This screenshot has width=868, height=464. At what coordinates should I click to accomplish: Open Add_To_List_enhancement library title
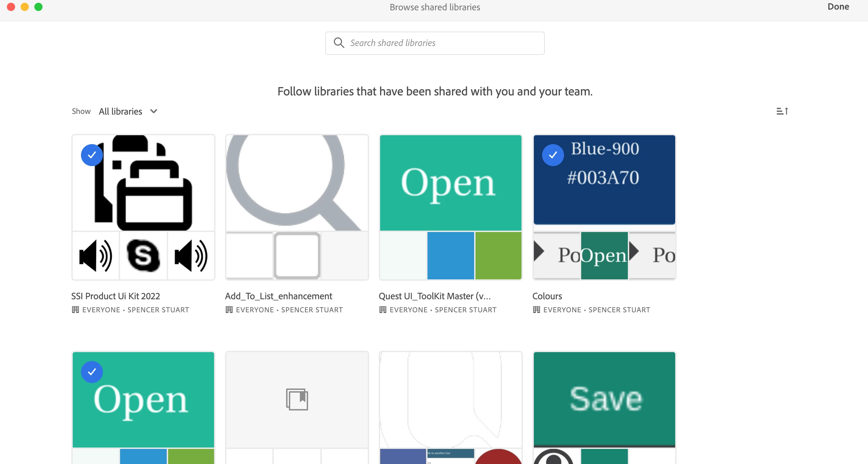tap(278, 296)
